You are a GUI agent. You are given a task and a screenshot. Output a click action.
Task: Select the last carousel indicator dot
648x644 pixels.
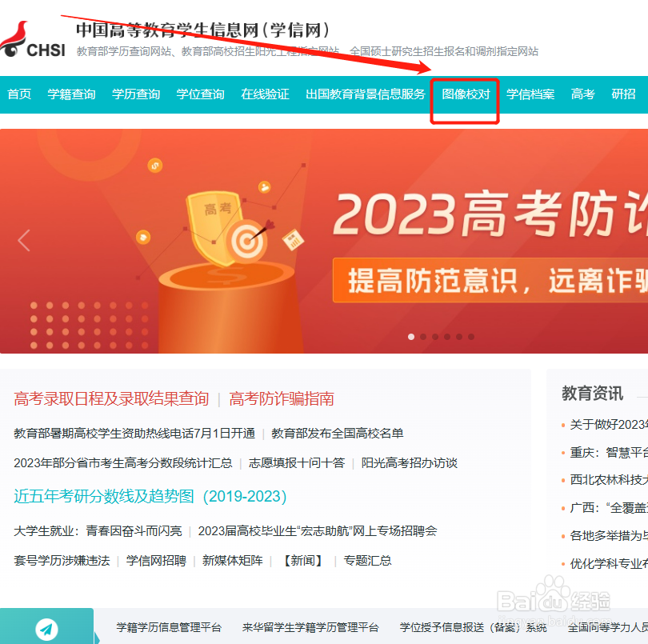[471, 337]
